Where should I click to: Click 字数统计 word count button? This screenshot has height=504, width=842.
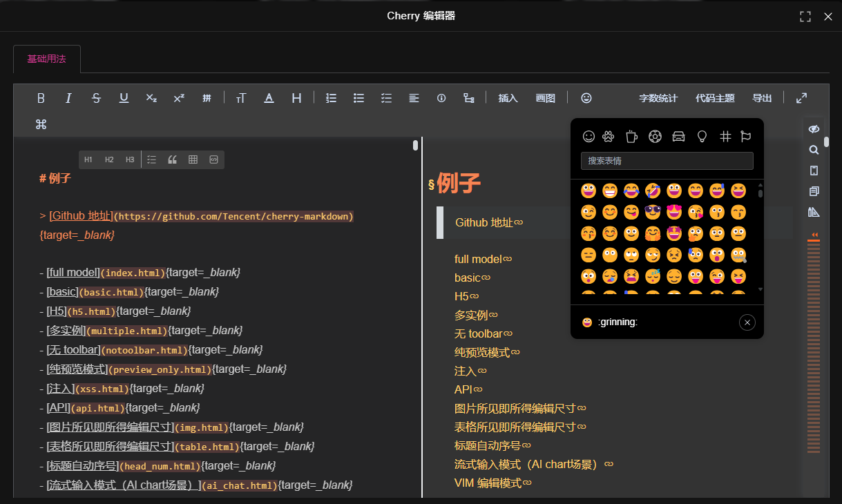(x=658, y=97)
